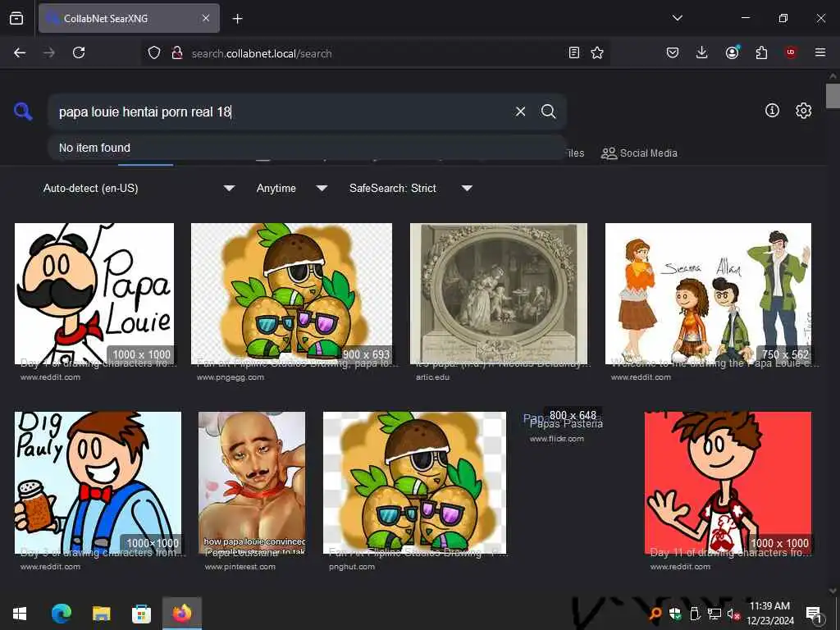Viewport: 840px width, 630px height.
Task: Bookmark this page with the star
Action: click(x=597, y=52)
